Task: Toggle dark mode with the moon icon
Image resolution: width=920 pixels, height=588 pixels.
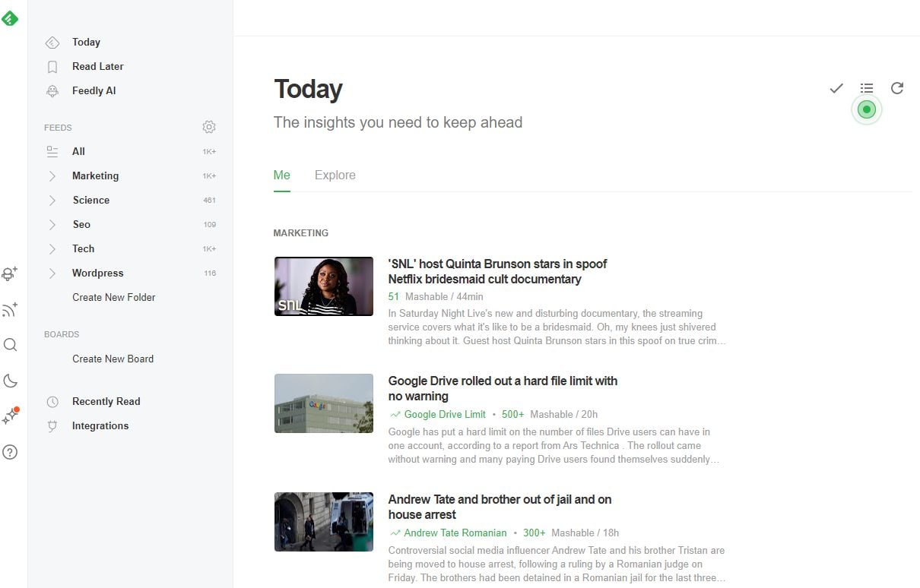Action: click(x=10, y=381)
